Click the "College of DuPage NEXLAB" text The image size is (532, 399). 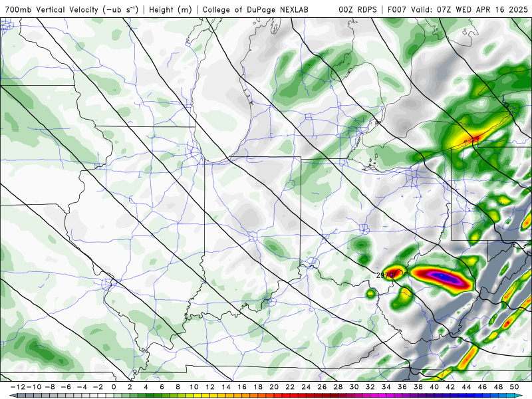pos(255,10)
